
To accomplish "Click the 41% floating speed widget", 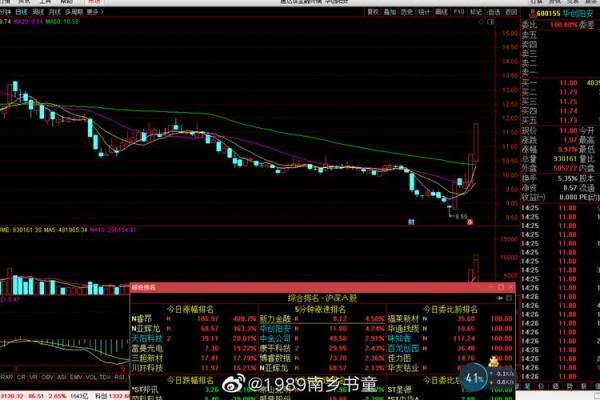I will coord(474,379).
